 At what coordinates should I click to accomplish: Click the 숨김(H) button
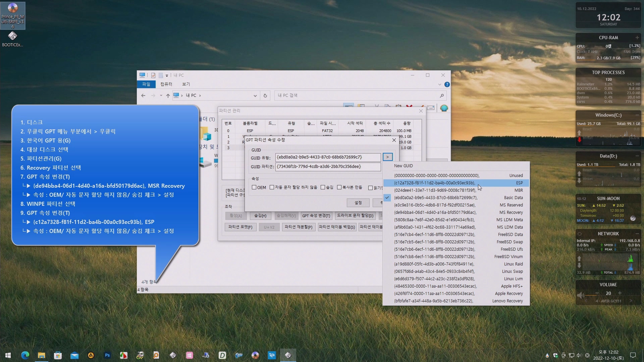coord(260,216)
